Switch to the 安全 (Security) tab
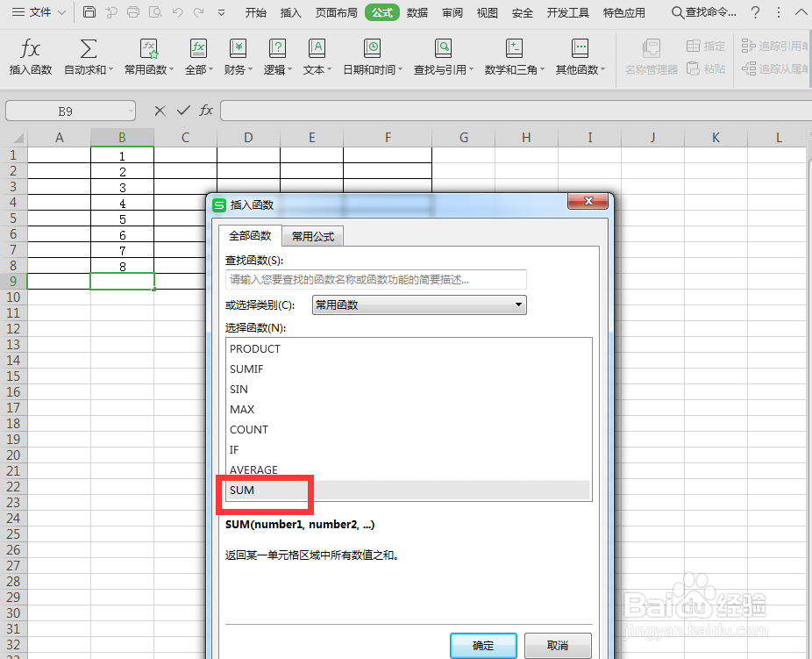The height and width of the screenshot is (659, 812). [x=522, y=12]
